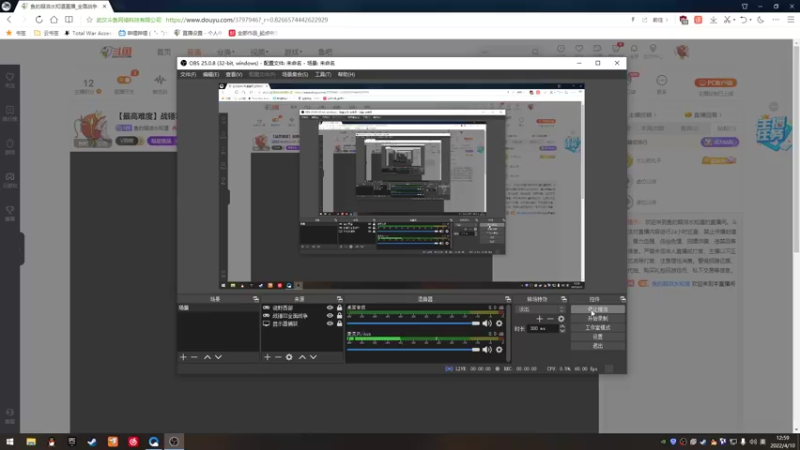800x450 pixels.
Task: Toggle lock on second source row
Action: point(339,316)
